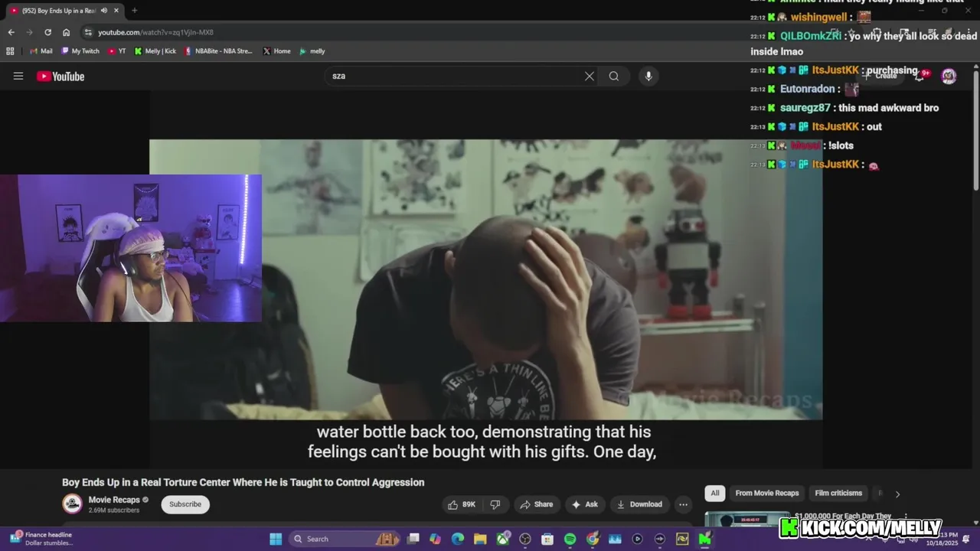Subscribe to the Movie Recaps channel

pos(185,504)
